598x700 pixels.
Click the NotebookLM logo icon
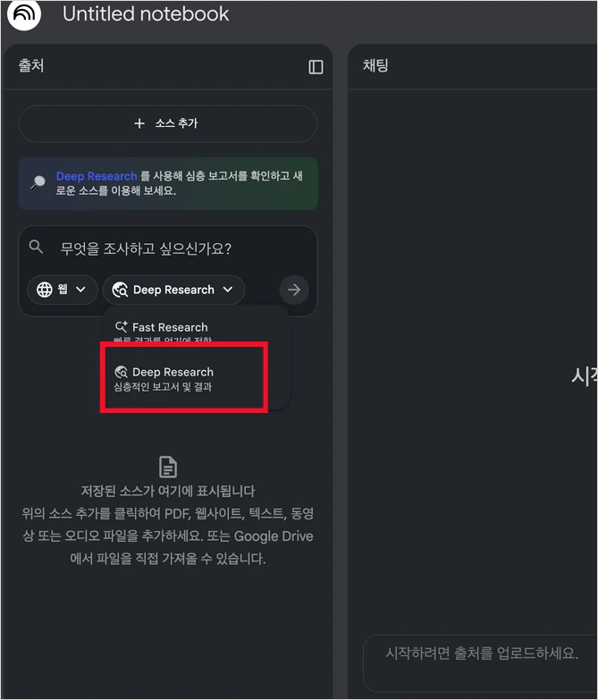pos(23,13)
